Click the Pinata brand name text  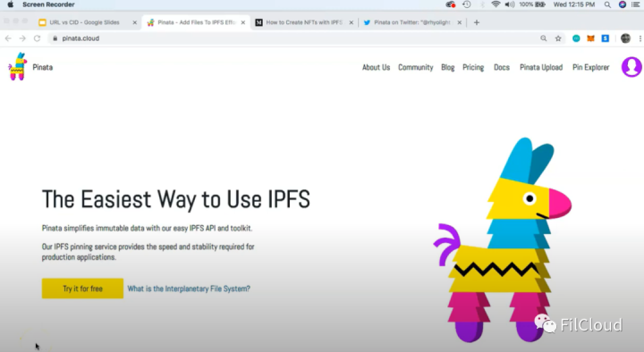tap(43, 67)
